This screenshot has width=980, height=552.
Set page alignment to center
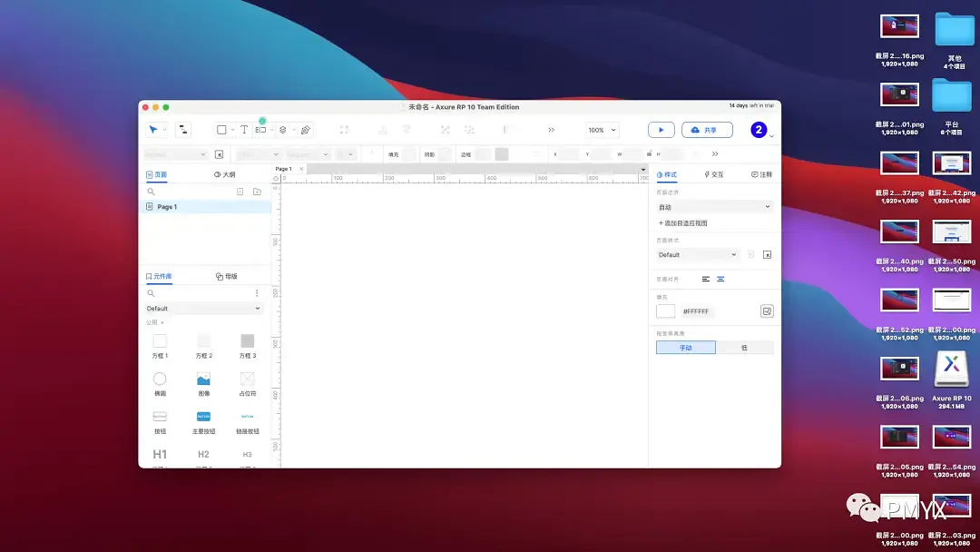click(x=720, y=279)
